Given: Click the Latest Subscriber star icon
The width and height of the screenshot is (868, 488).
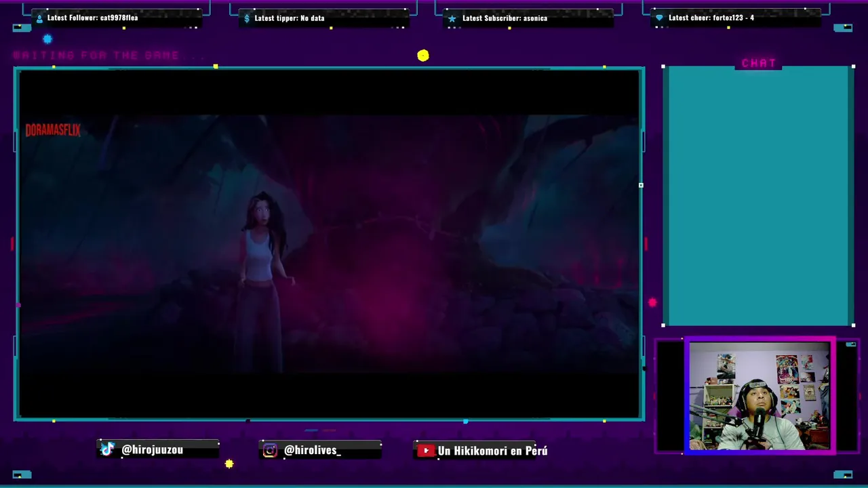Looking at the screenshot, I should (x=452, y=18).
